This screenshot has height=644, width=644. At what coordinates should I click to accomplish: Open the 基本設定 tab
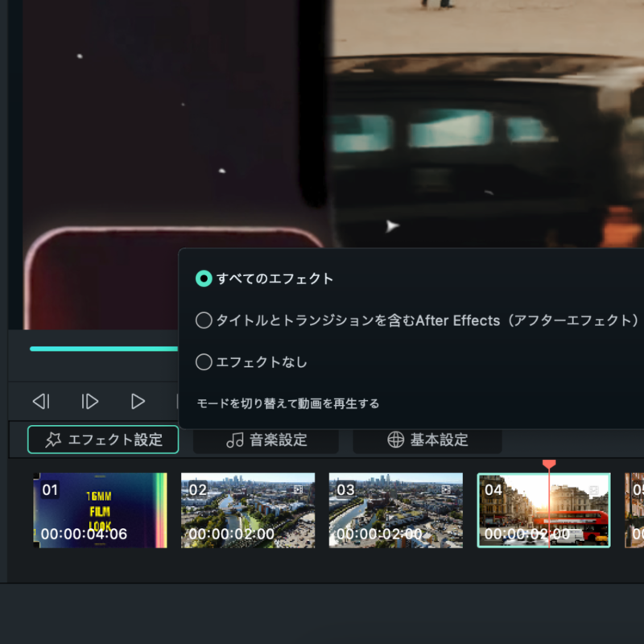(427, 440)
